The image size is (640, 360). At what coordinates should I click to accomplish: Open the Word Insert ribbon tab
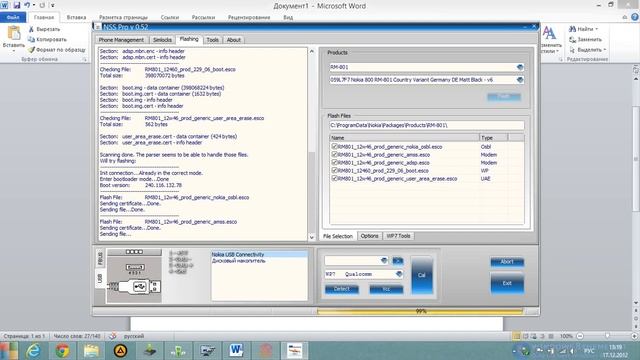point(76,17)
